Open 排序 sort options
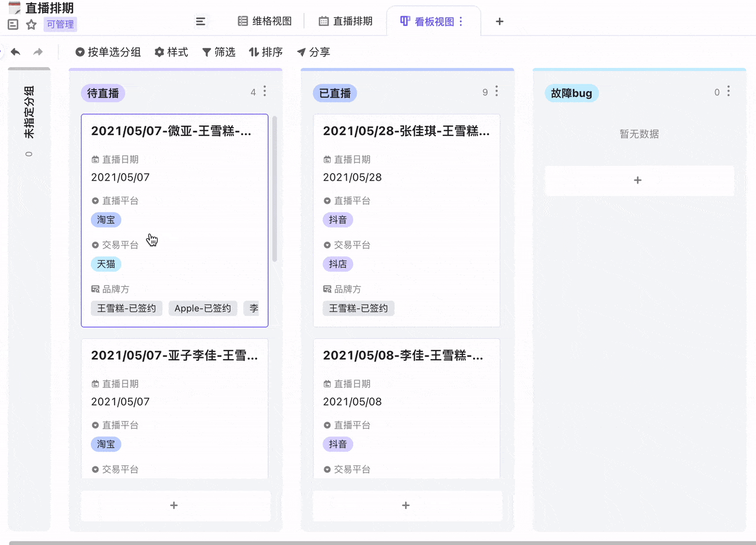The height and width of the screenshot is (545, 756). tap(266, 52)
